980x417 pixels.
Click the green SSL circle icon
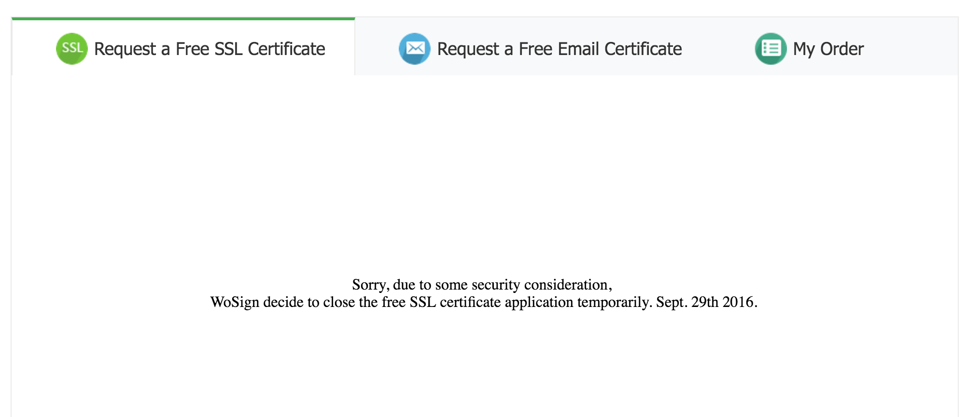coord(71,49)
